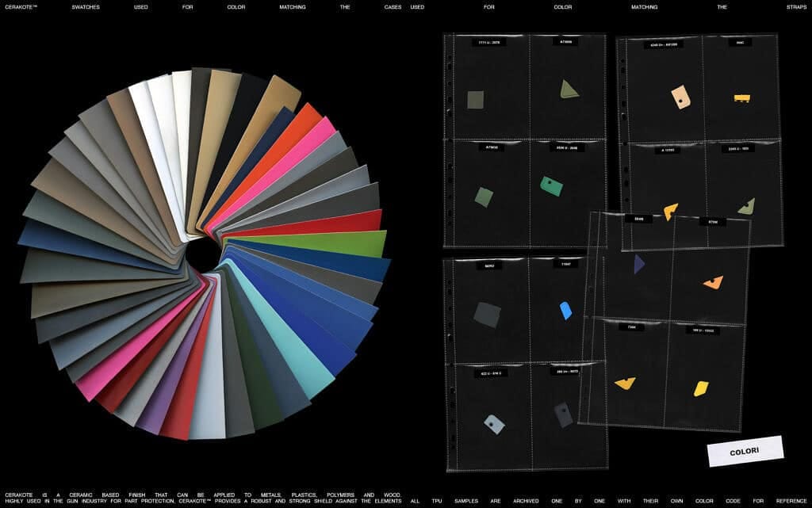812x508 pixels.
Task: Select the navy blue triangle sample
Action: (638, 265)
